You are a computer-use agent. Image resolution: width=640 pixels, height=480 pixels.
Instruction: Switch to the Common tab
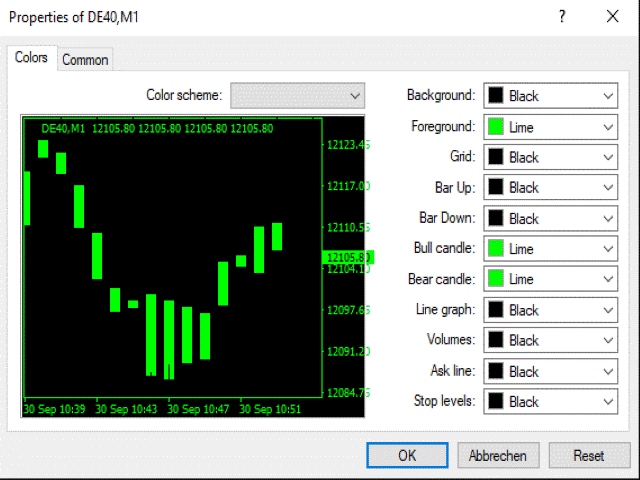pyautogui.click(x=85, y=60)
